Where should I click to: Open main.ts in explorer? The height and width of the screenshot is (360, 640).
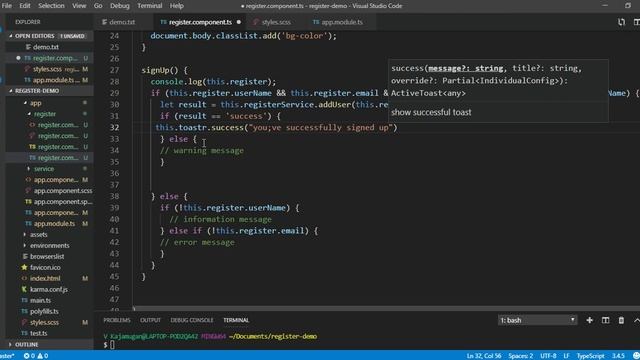click(40, 300)
